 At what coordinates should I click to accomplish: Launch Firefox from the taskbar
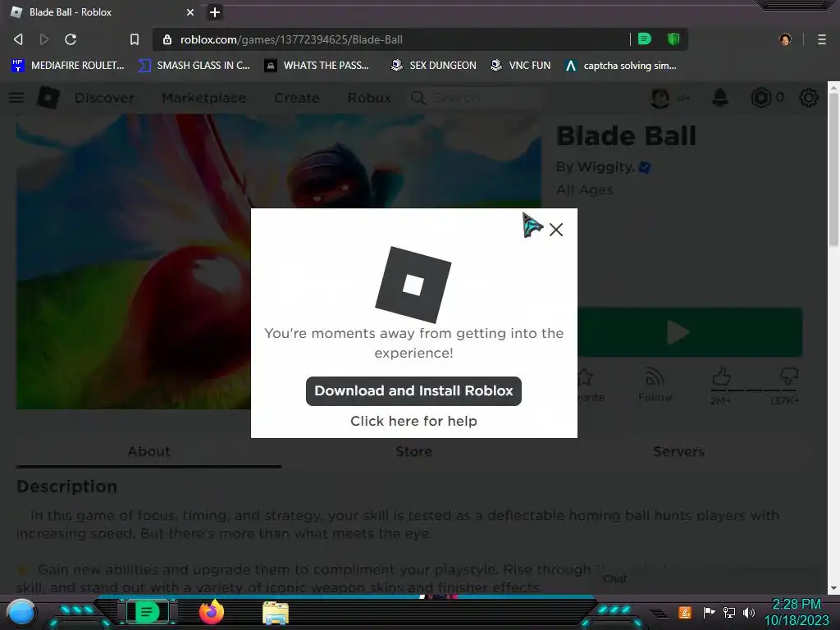pyautogui.click(x=212, y=612)
